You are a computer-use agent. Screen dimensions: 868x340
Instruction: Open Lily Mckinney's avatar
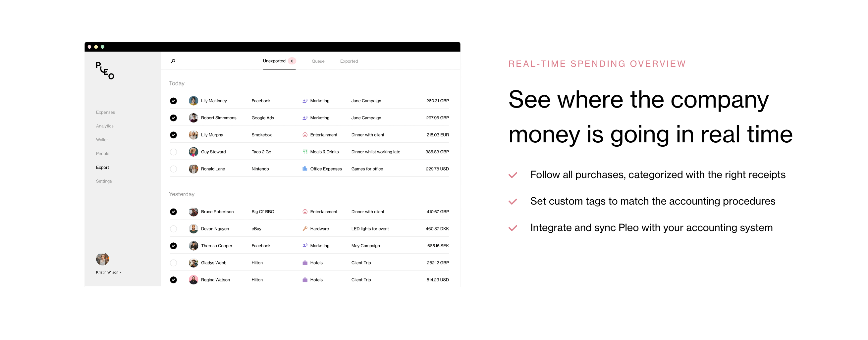(193, 101)
